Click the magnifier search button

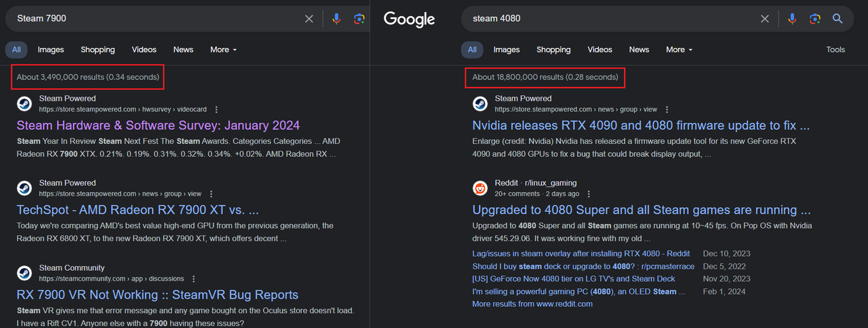[x=837, y=19]
